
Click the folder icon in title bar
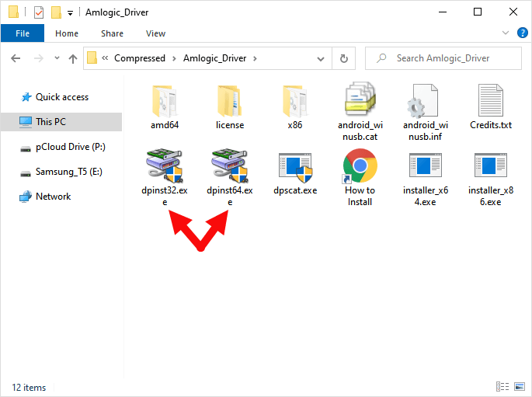point(13,12)
